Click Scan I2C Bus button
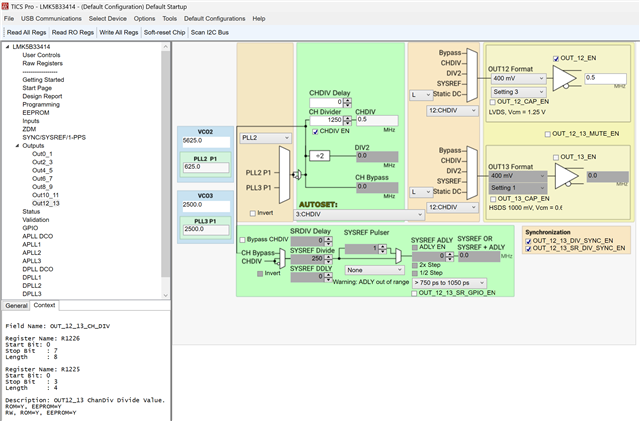640x421 pixels. coord(210,33)
